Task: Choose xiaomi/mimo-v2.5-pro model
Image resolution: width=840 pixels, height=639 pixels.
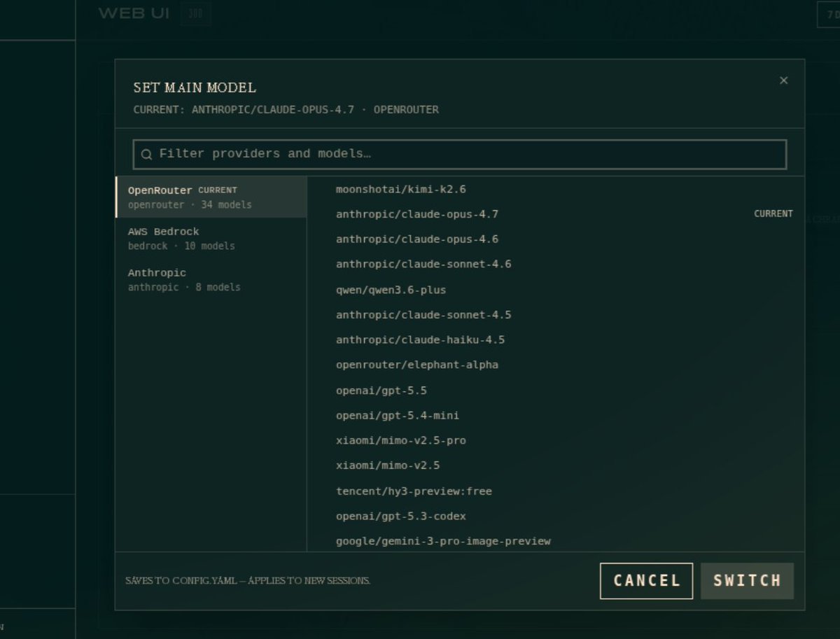Action: click(x=556, y=441)
